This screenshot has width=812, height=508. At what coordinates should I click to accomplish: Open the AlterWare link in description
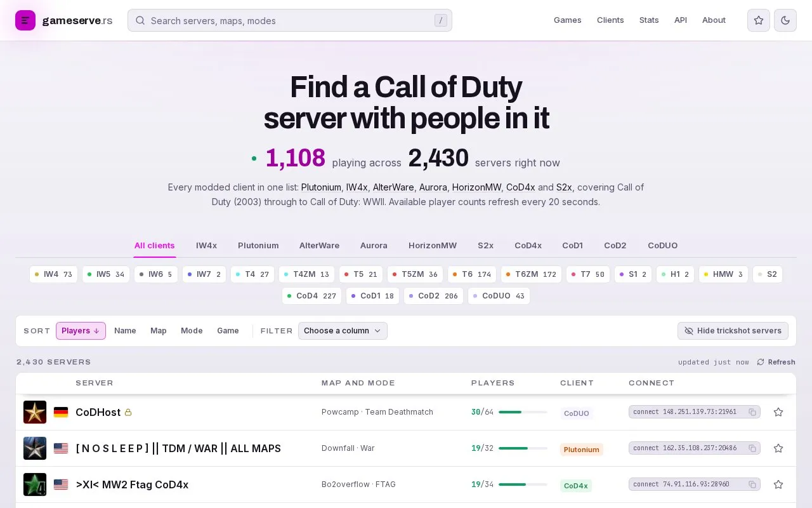tap(392, 187)
